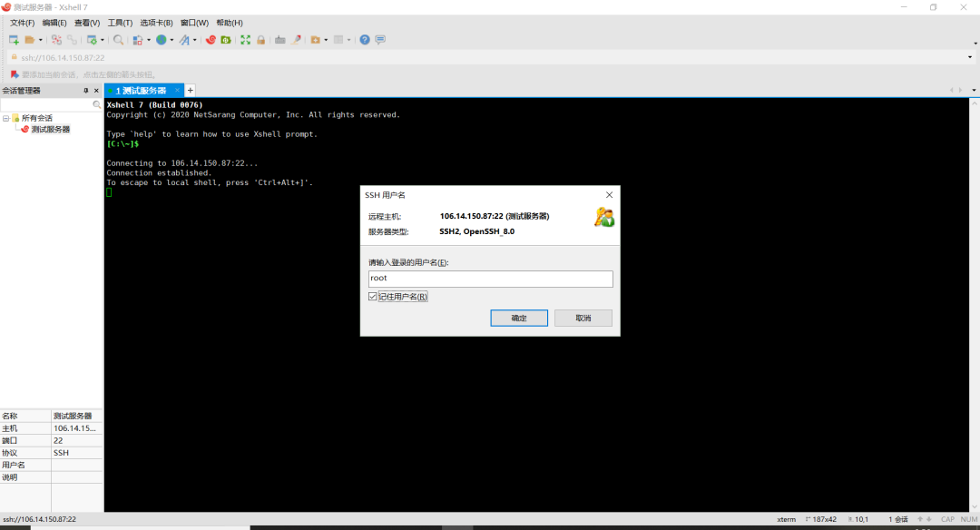Click the 187x42 terminal size status entry
The width and height of the screenshot is (980, 530).
click(821, 519)
